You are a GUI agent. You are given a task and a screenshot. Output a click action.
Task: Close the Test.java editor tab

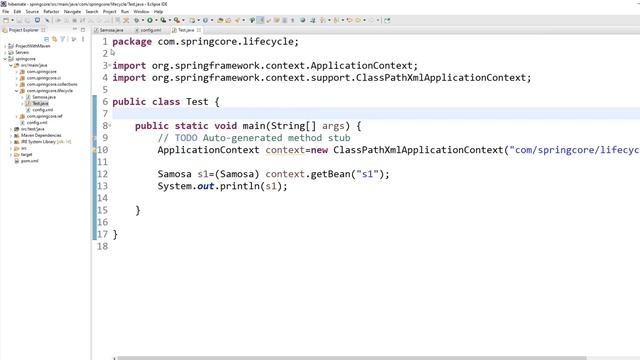(199, 30)
